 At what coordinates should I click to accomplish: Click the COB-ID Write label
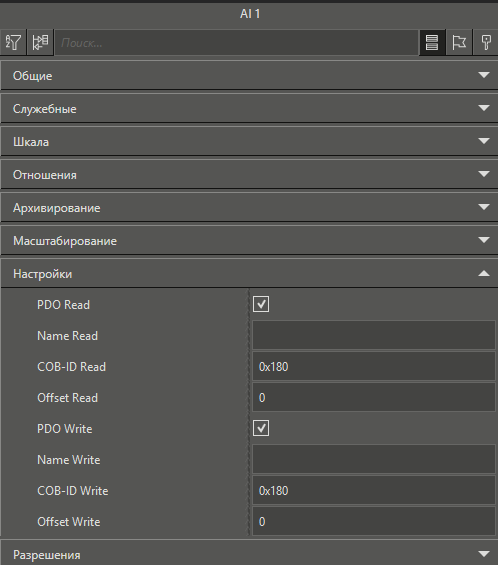tap(73, 491)
